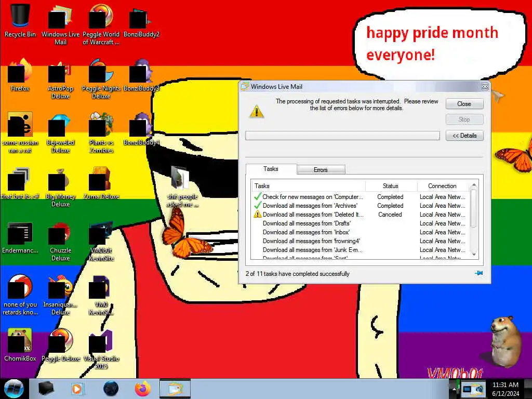
Task: Click the pin icon in dialog status bar
Action: pyautogui.click(x=478, y=273)
